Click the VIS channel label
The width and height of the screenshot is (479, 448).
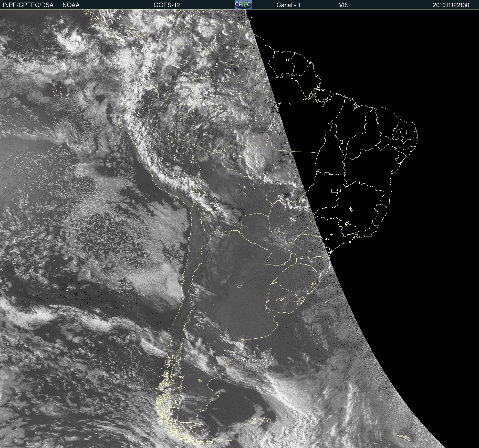[x=344, y=5]
